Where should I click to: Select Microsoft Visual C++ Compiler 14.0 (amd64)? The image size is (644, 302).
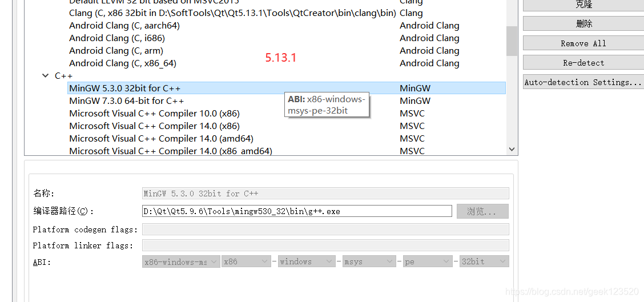click(x=161, y=139)
